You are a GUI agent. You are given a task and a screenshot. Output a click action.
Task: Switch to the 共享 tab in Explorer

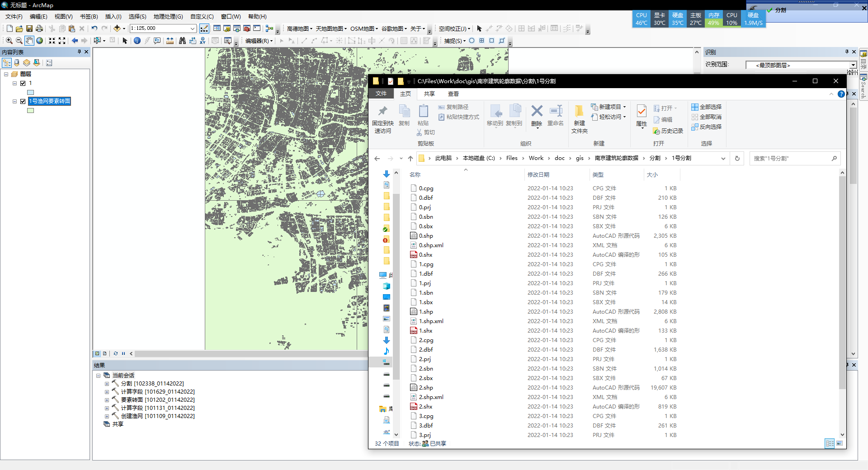pos(429,94)
